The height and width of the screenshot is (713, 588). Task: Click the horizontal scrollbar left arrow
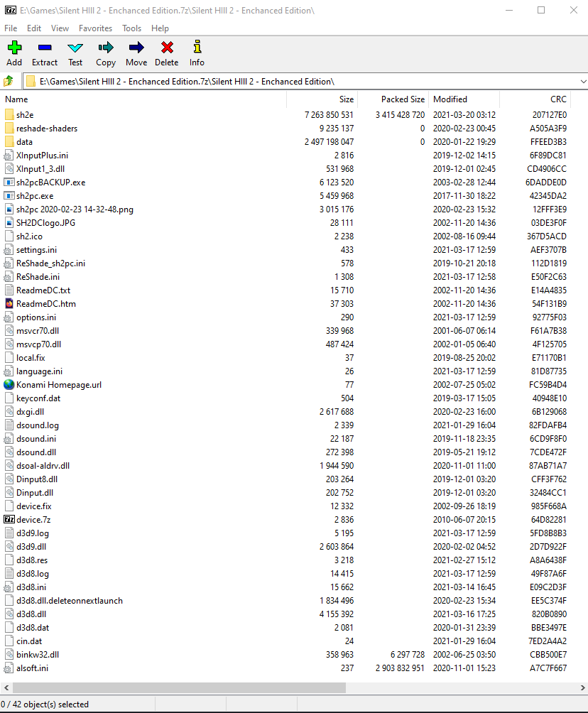click(x=6, y=687)
